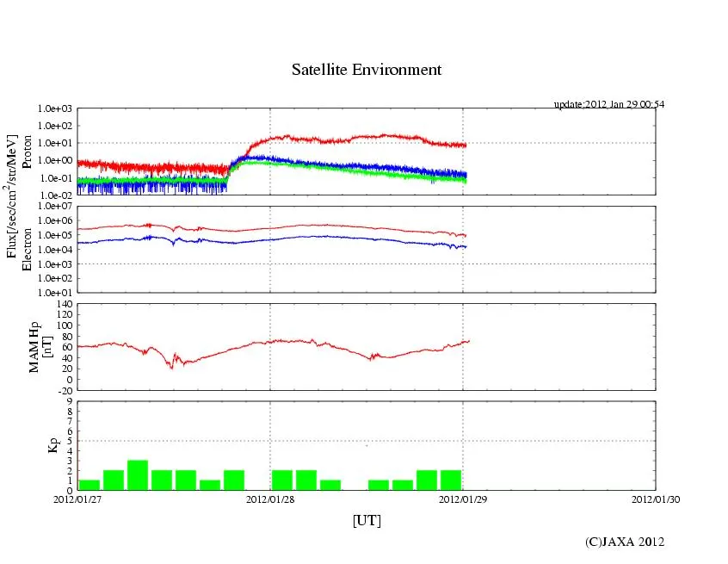This screenshot has width=728, height=564.
Task: Click the first green Kp bar at left
Action: pos(89,485)
